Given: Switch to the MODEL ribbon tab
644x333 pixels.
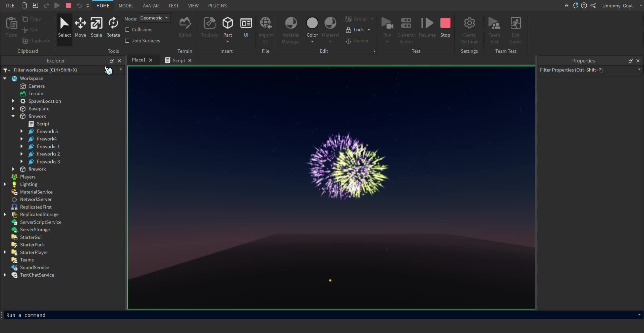Looking at the screenshot, I should coord(126,6).
